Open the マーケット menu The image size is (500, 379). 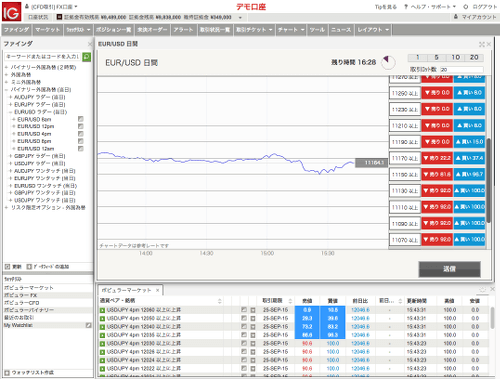point(47,30)
